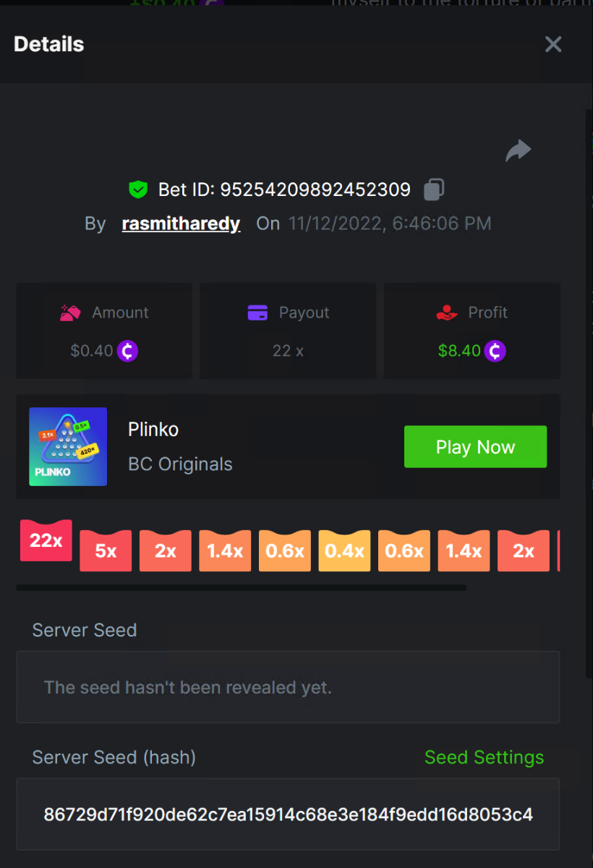Click the green verified shield icon
The width and height of the screenshot is (593, 868).
(137, 190)
